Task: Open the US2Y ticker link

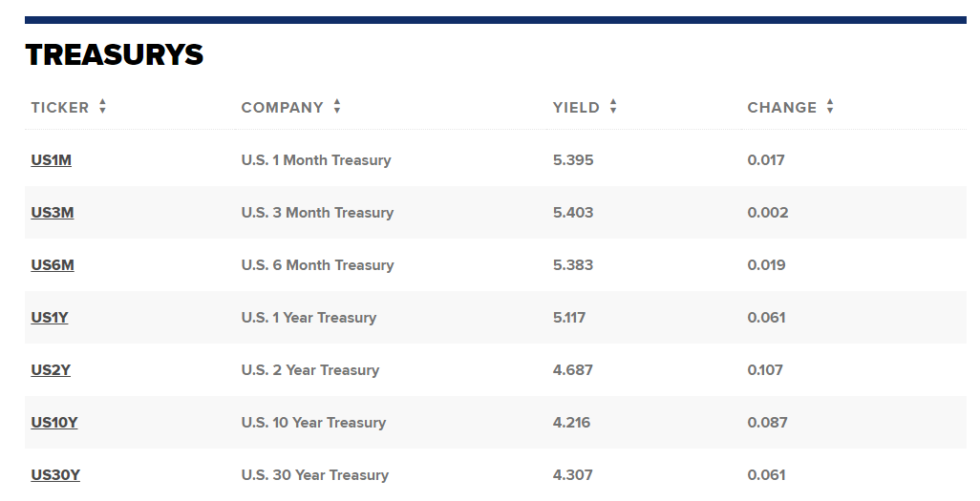Action: pyautogui.click(x=51, y=370)
